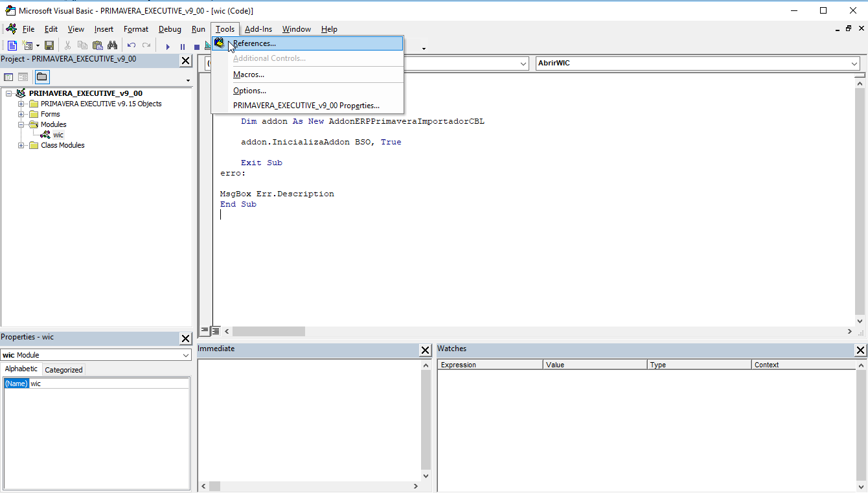The width and height of the screenshot is (868, 493).
Task: Click the Reset stop icon
Action: [x=197, y=47]
